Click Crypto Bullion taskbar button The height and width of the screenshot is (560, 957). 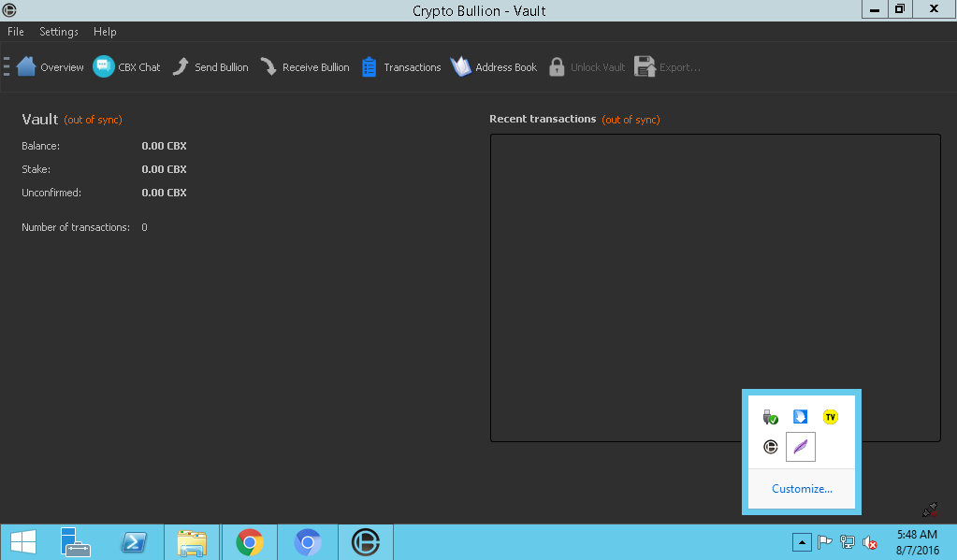[x=366, y=542]
